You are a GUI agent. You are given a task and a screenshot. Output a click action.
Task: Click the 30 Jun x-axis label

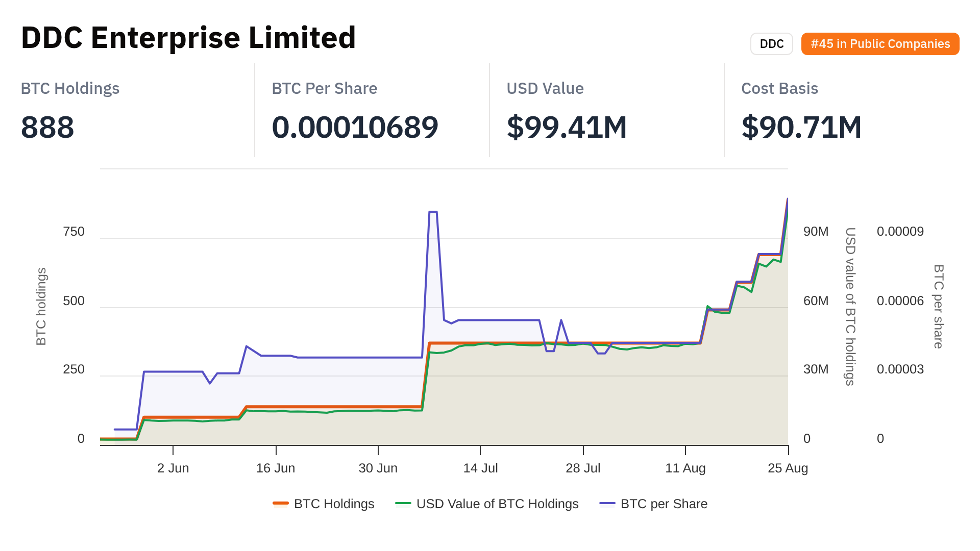pos(378,468)
